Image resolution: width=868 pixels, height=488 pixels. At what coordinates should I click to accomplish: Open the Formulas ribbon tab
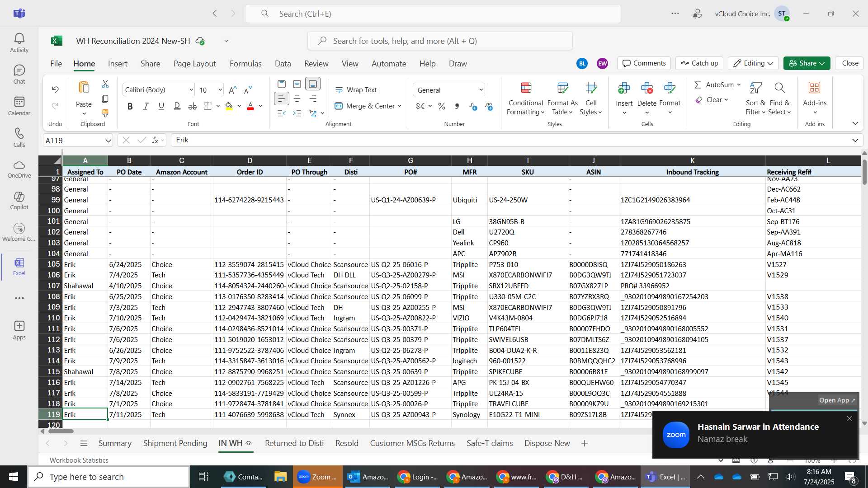click(x=245, y=64)
